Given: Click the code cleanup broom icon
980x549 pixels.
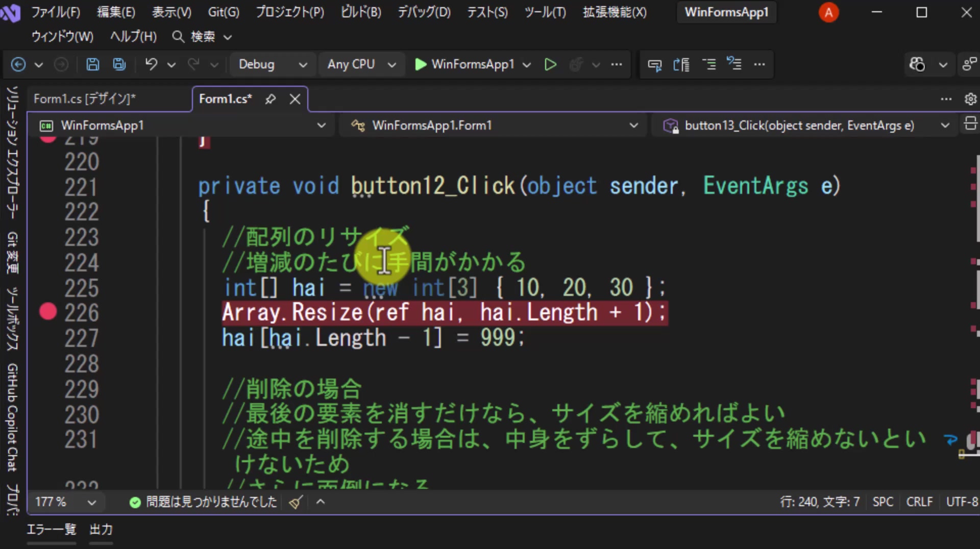Looking at the screenshot, I should (296, 502).
